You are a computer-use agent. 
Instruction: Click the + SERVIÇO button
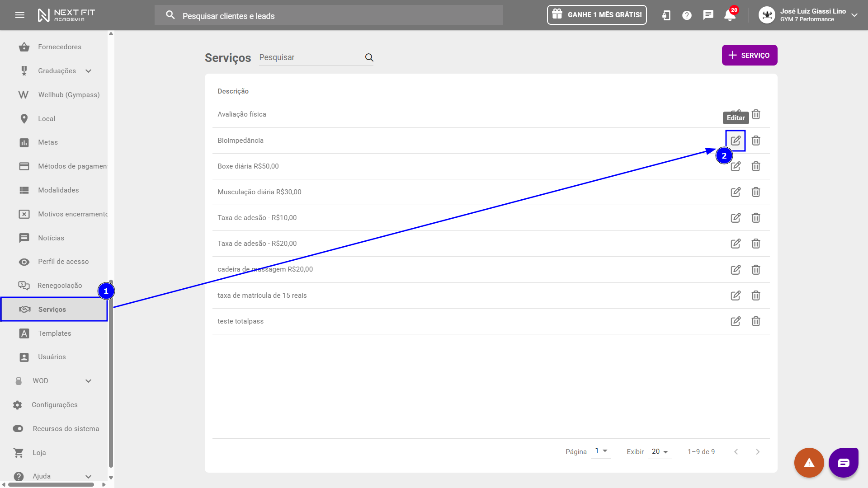(x=749, y=55)
